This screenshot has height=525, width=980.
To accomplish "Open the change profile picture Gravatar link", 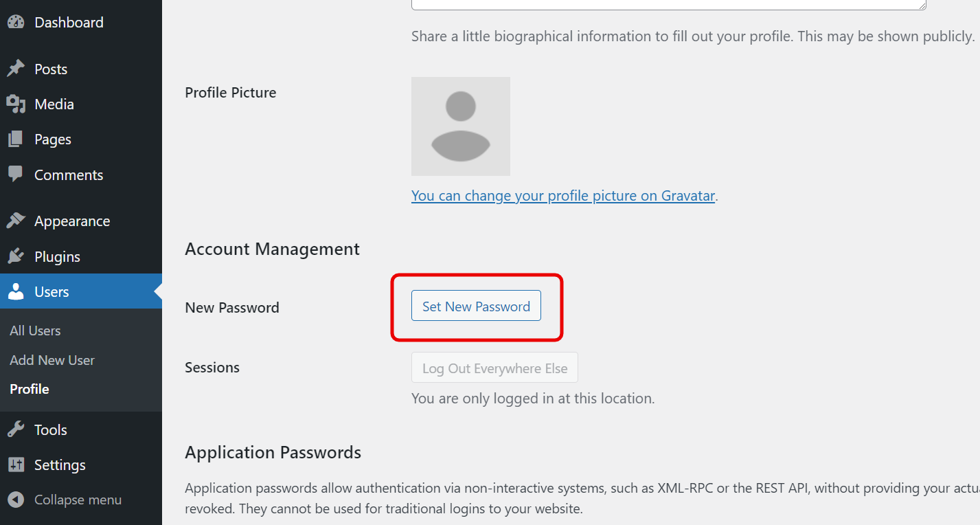I will click(x=563, y=196).
